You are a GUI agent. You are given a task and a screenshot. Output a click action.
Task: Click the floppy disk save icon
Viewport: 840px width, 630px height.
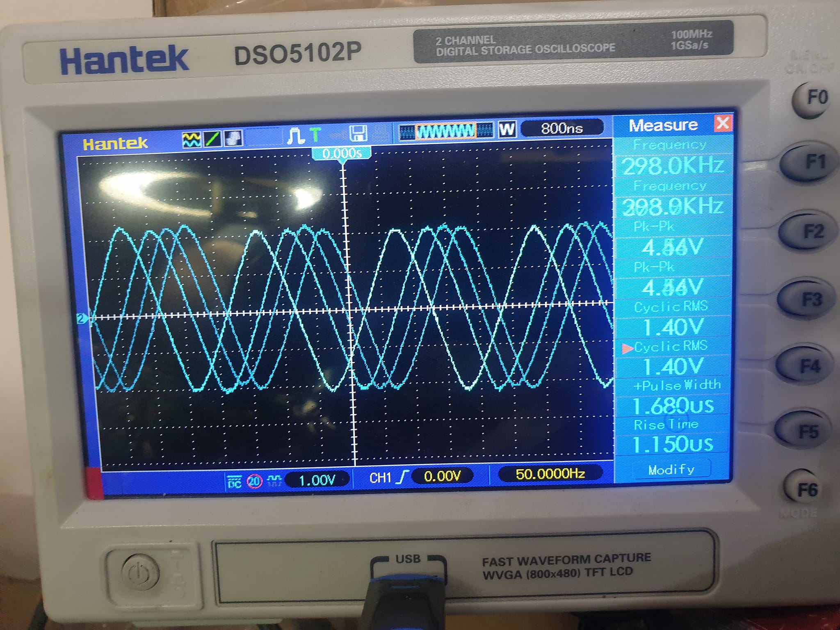358,133
